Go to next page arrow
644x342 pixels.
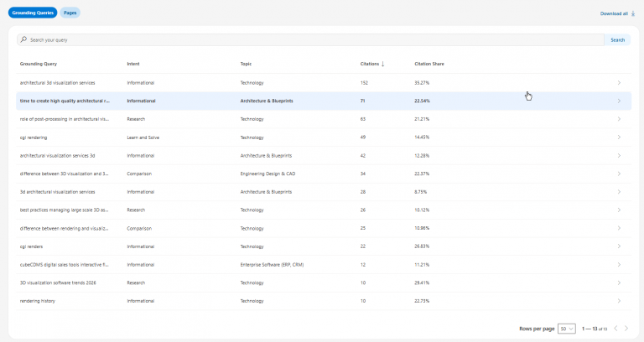626,329
